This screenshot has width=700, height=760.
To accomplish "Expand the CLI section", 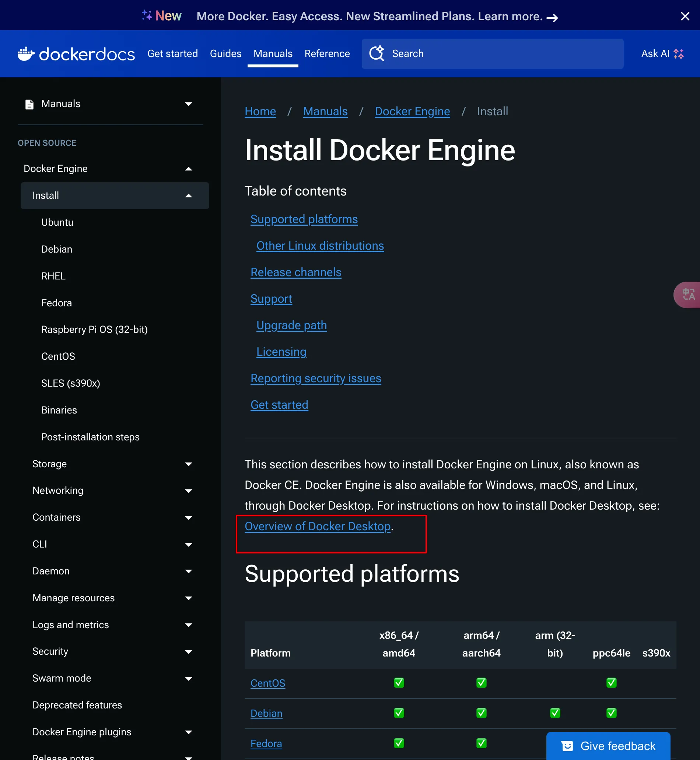I will 188,545.
